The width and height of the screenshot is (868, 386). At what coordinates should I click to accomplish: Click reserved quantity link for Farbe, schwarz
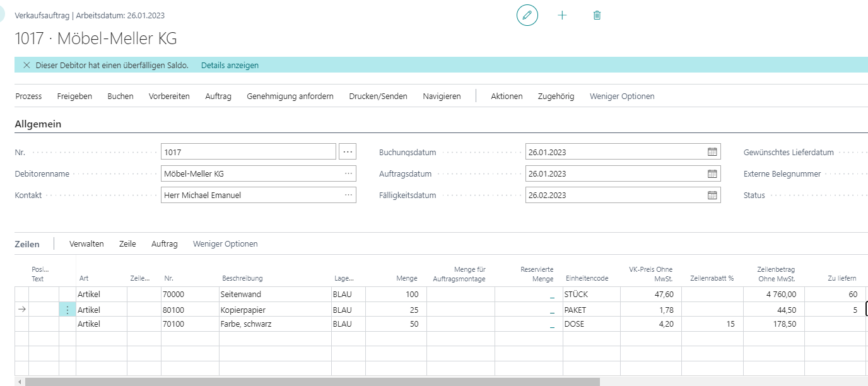click(x=552, y=325)
